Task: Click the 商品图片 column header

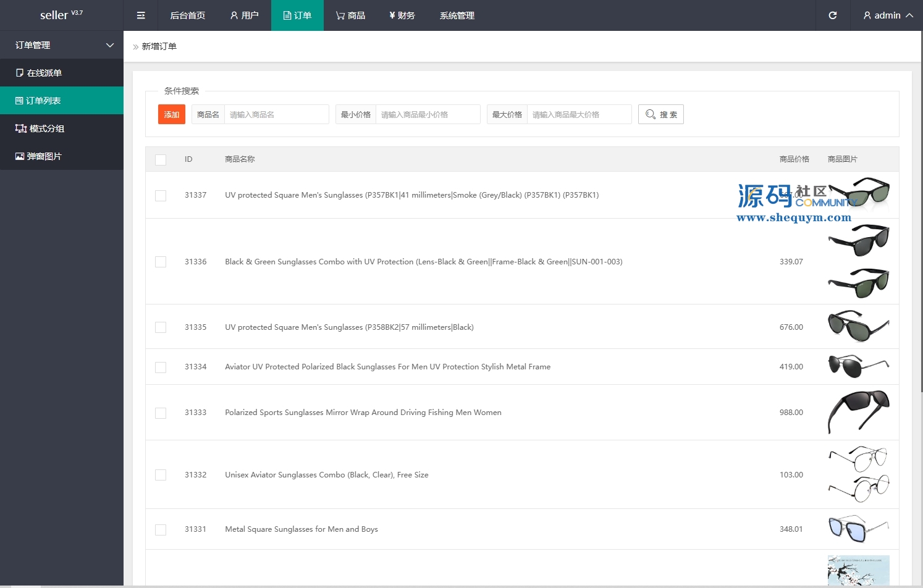Action: pos(843,159)
